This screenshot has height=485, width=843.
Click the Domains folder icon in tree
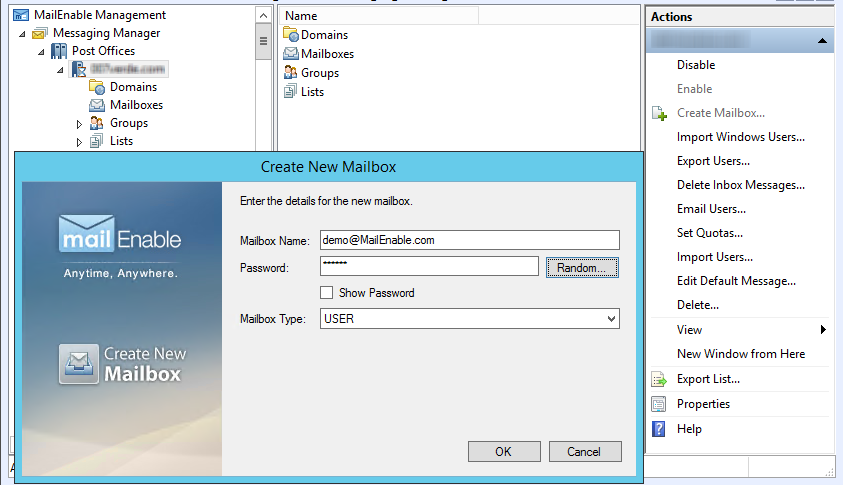click(97, 87)
